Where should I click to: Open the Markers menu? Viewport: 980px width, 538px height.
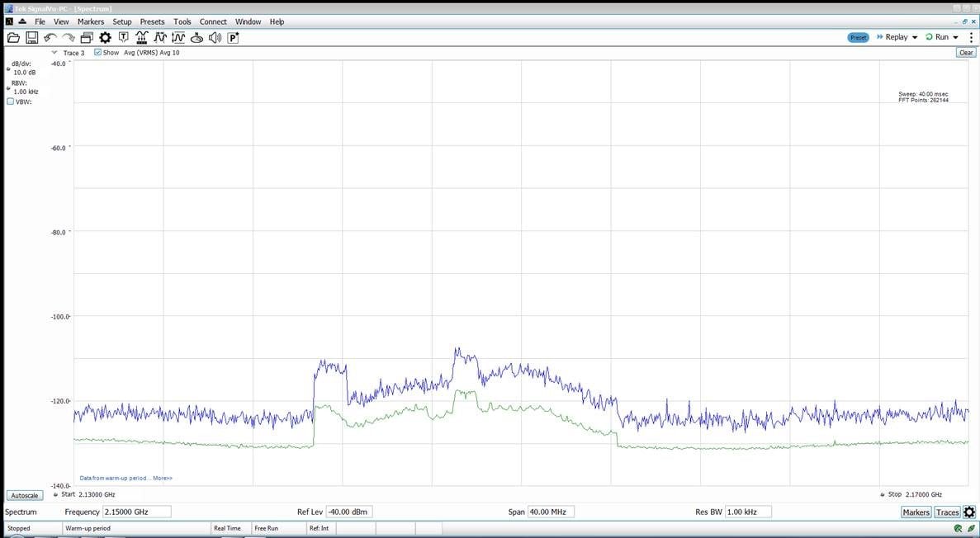90,21
